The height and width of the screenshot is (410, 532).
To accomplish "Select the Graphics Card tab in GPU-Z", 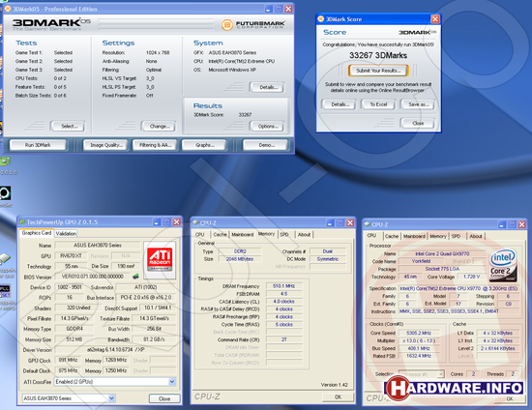I will click(37, 233).
